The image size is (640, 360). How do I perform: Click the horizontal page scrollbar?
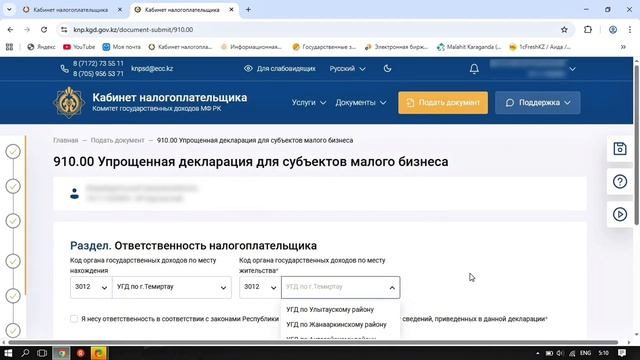tap(313, 342)
